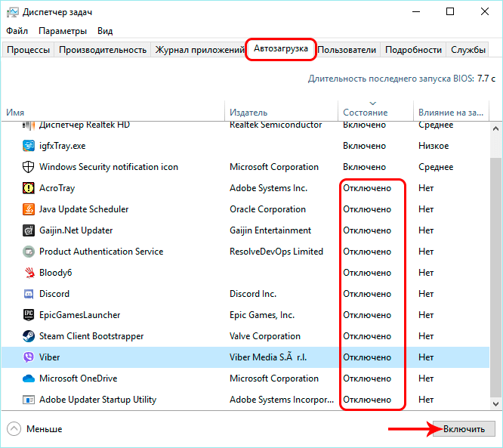Click the scrollbar down arrow
This screenshot has width=503, height=448.
(x=495, y=403)
